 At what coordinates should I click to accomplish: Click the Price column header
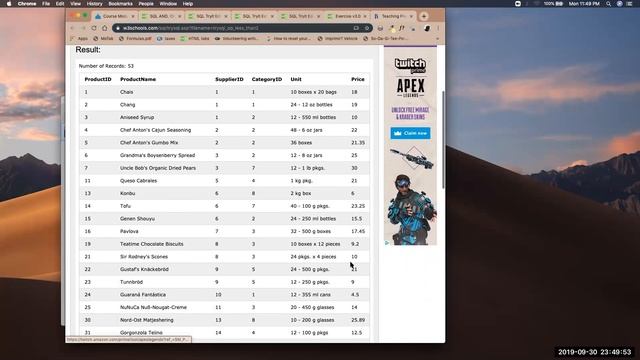358,79
